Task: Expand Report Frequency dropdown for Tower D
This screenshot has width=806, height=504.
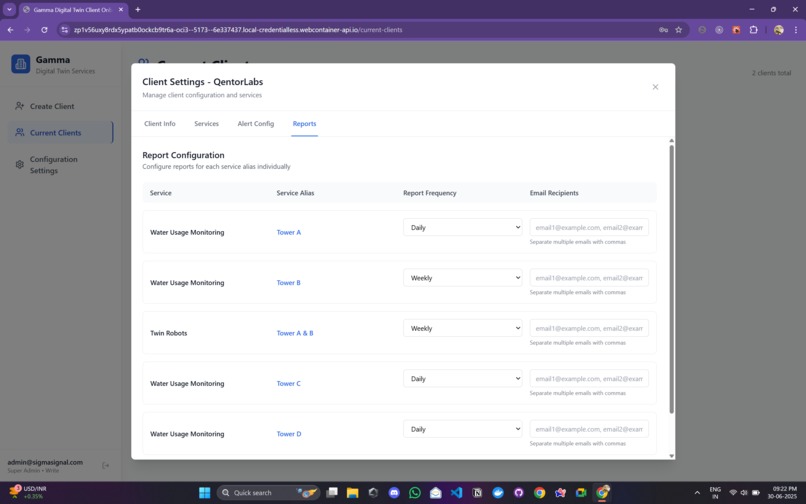Action: tap(463, 429)
